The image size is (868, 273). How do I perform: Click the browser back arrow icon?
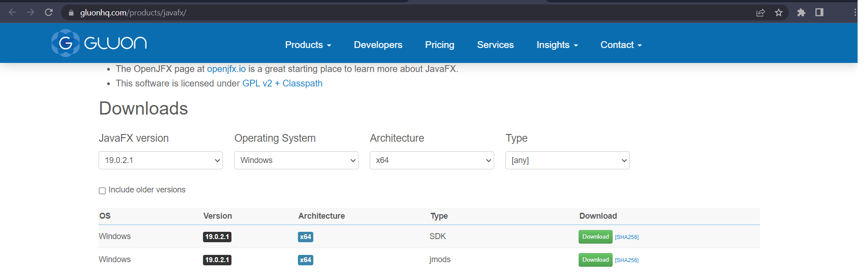click(x=13, y=12)
